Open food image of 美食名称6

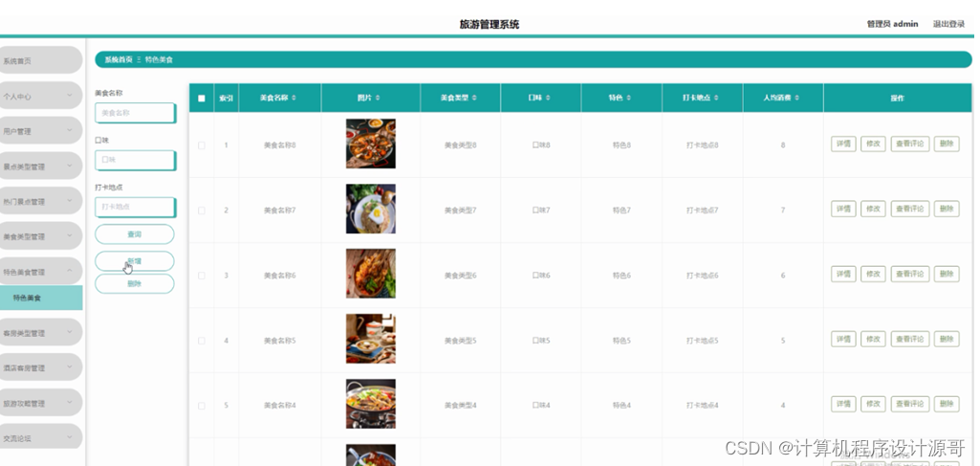coord(371,274)
